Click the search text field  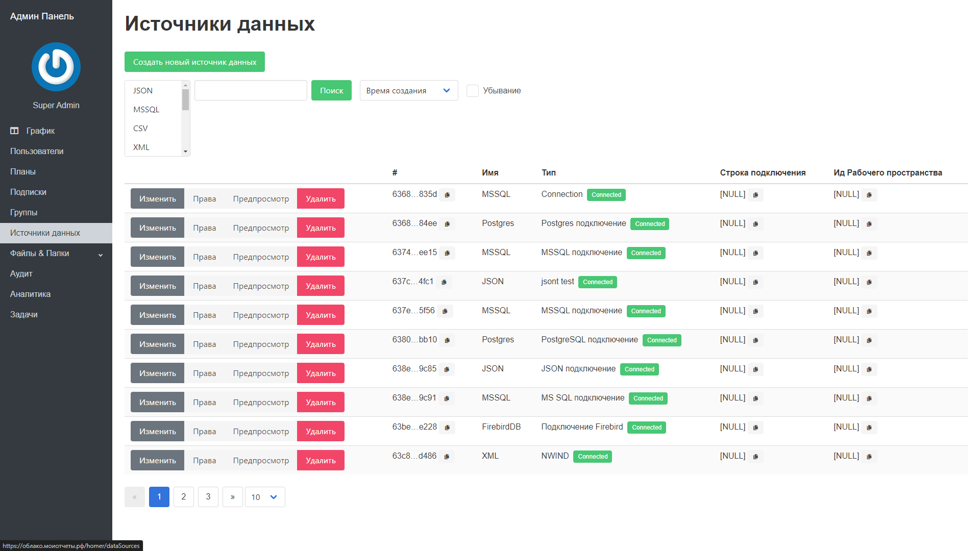[251, 90]
